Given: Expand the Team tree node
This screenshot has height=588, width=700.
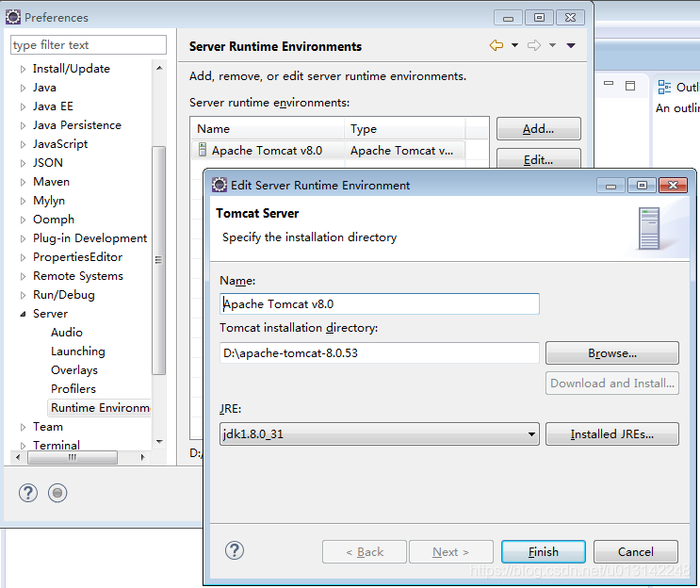Looking at the screenshot, I should 24,427.
